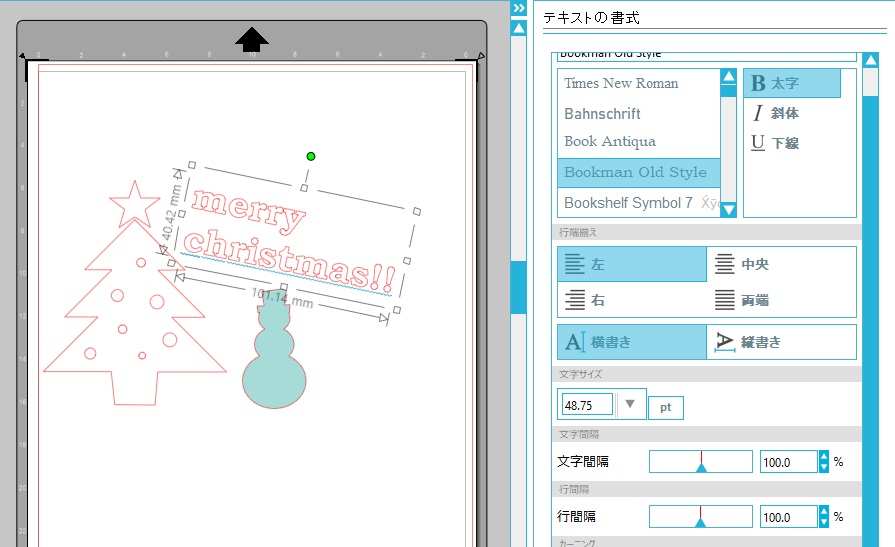Toggle underline (下線) text style

(x=776, y=143)
